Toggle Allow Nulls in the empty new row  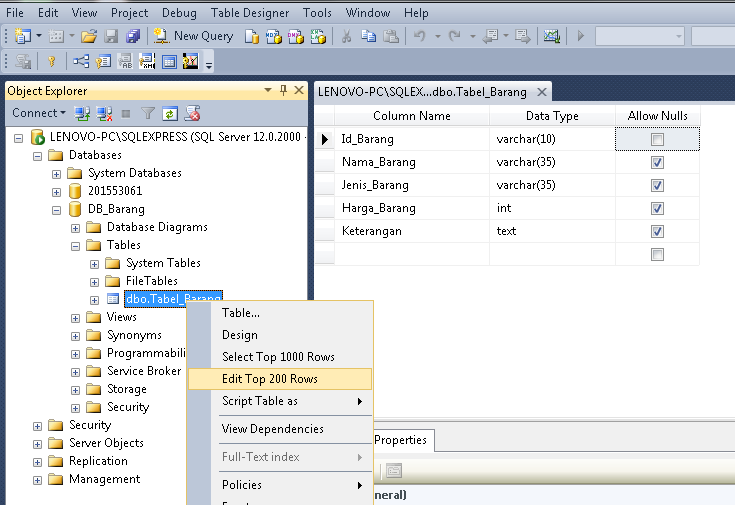[657, 255]
